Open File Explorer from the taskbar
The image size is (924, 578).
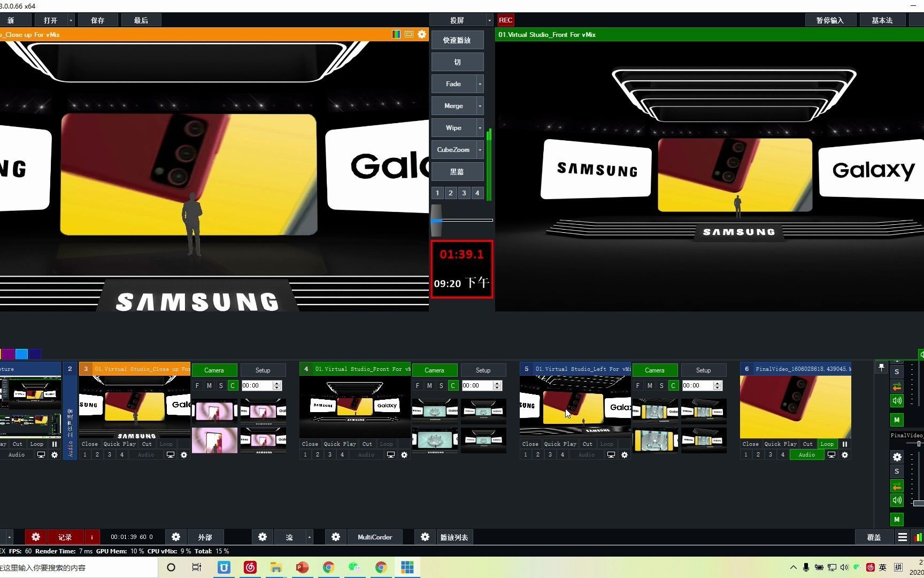pos(276,567)
